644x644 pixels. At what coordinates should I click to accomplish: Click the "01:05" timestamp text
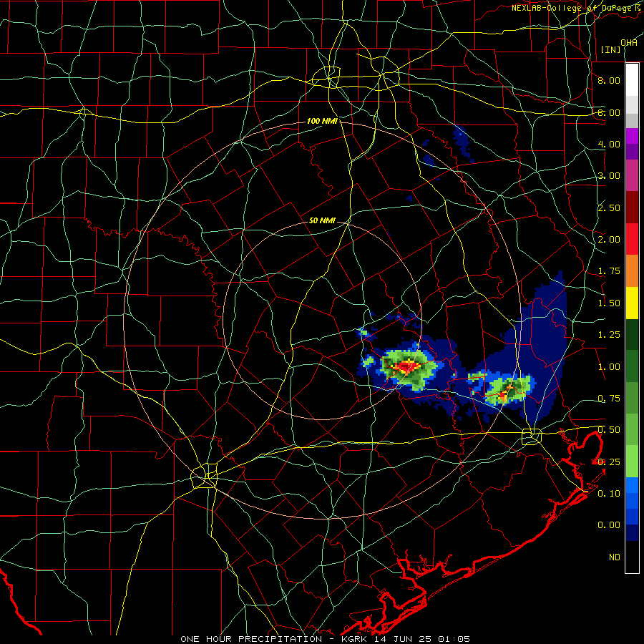tap(454, 639)
